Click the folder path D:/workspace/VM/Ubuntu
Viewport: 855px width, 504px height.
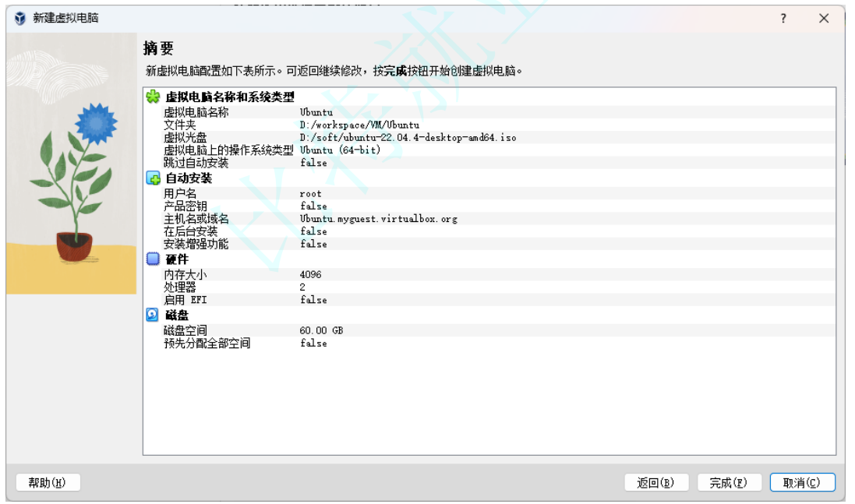(360, 125)
